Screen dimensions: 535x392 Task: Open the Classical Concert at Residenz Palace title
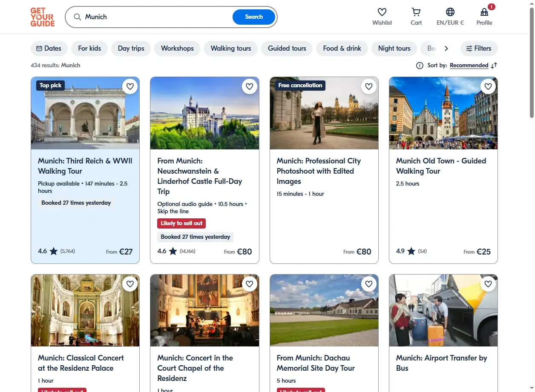coord(81,363)
